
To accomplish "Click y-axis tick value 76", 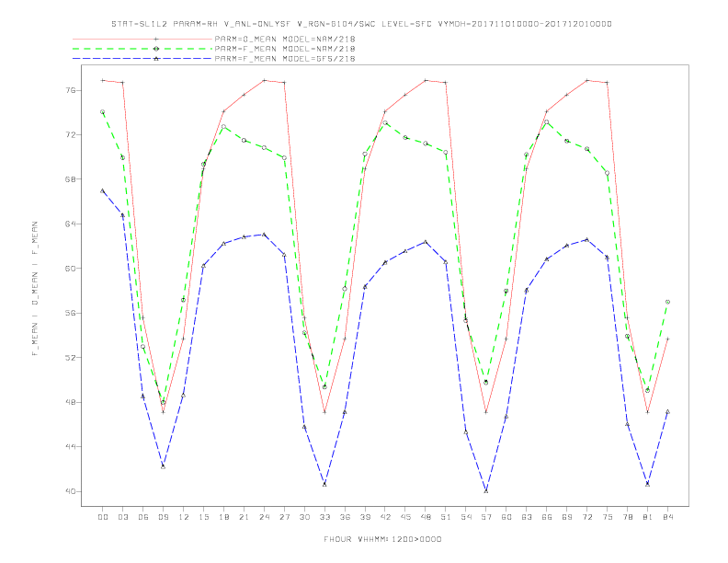I will [x=70, y=90].
